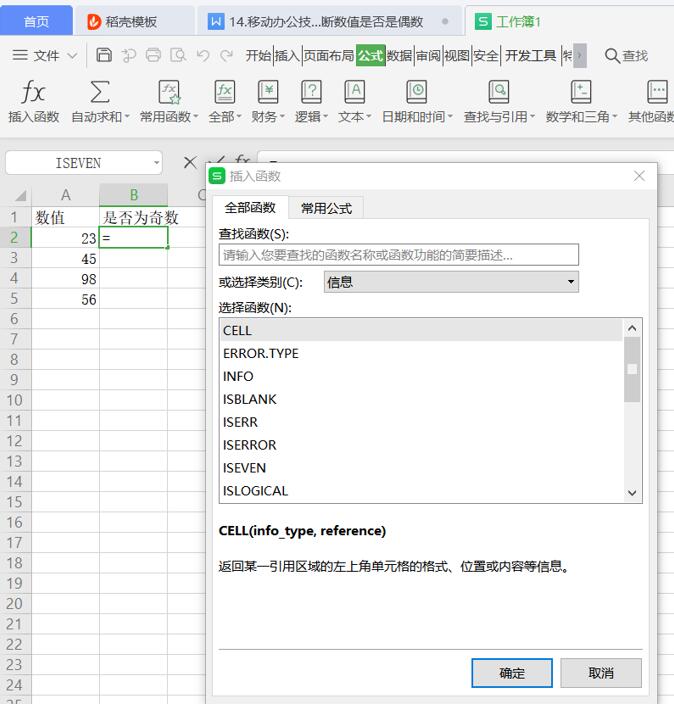The width and height of the screenshot is (674, 707).
Task: Expand the 常用函数 dropdown arrow
Action: click(x=196, y=116)
